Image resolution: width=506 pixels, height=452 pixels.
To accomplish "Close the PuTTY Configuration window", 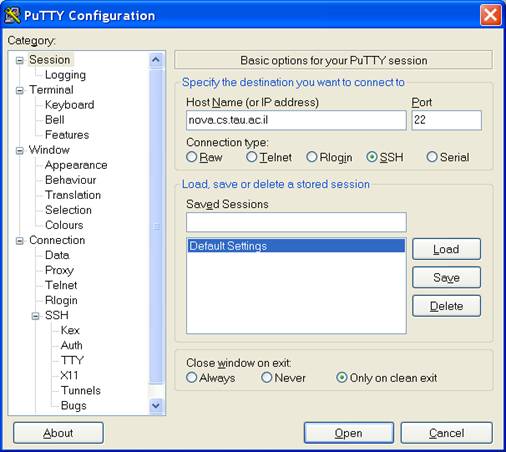I will (491, 15).
